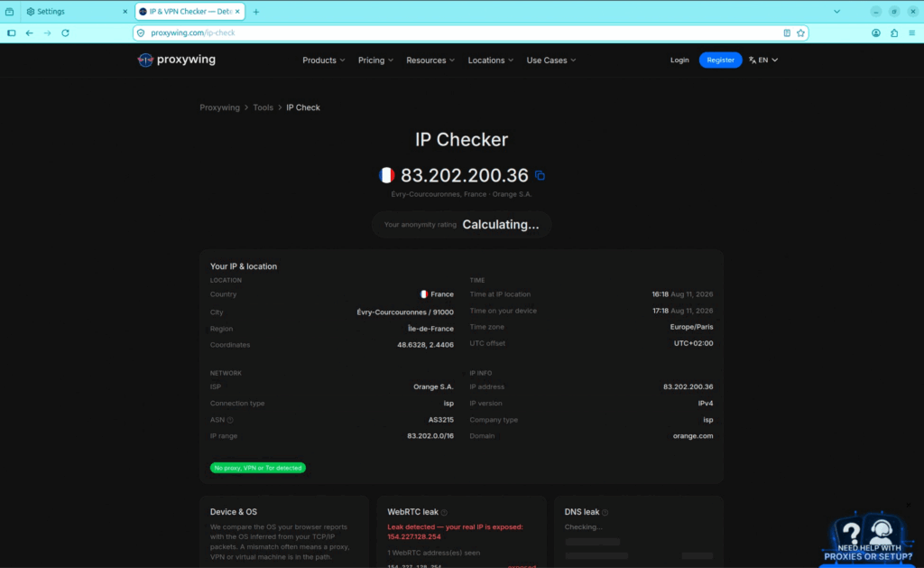Click the large 83.202.200.36 heading
924x568 pixels.
[x=465, y=175]
